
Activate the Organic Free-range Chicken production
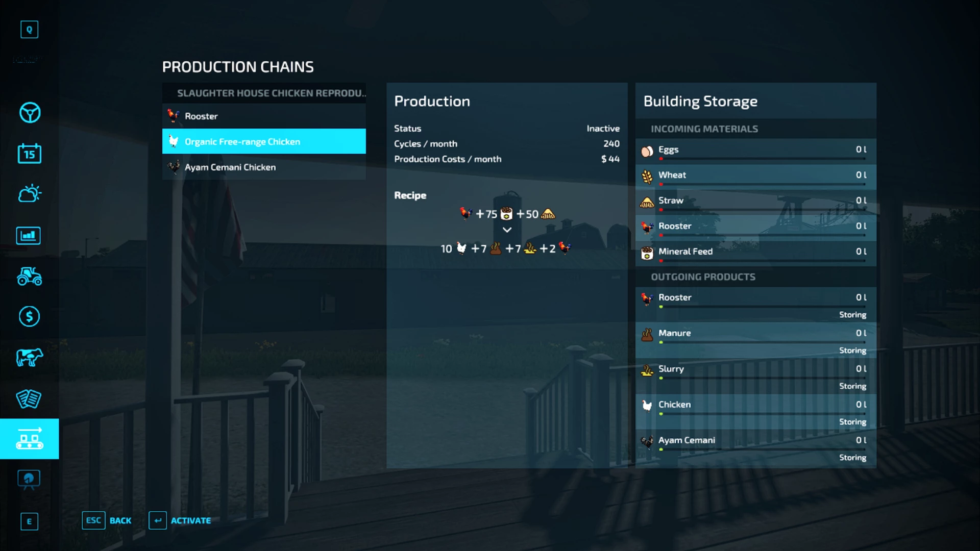click(180, 520)
